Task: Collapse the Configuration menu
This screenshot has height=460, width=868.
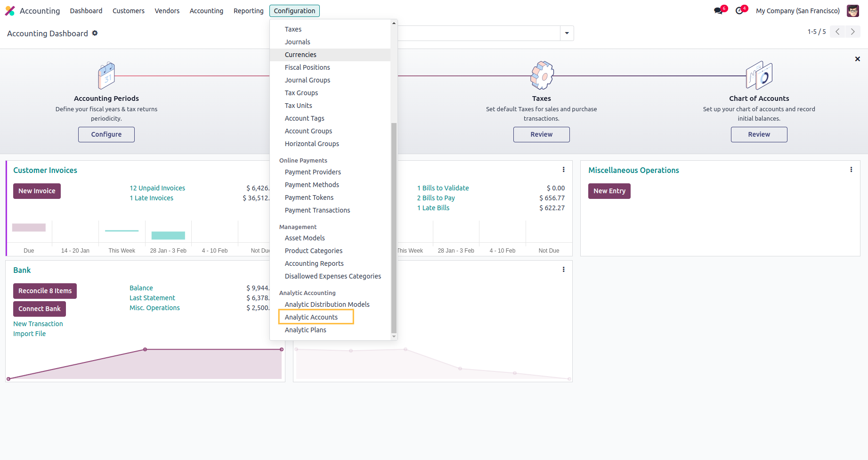Action: tap(294, 11)
